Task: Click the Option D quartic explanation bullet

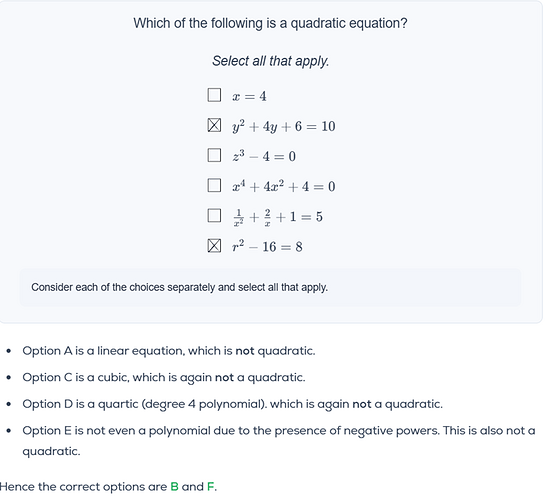Action: [x=233, y=404]
